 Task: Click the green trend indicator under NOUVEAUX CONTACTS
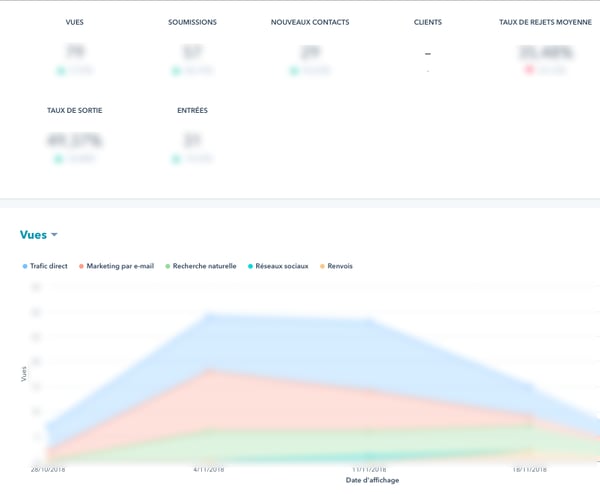pos(294,71)
